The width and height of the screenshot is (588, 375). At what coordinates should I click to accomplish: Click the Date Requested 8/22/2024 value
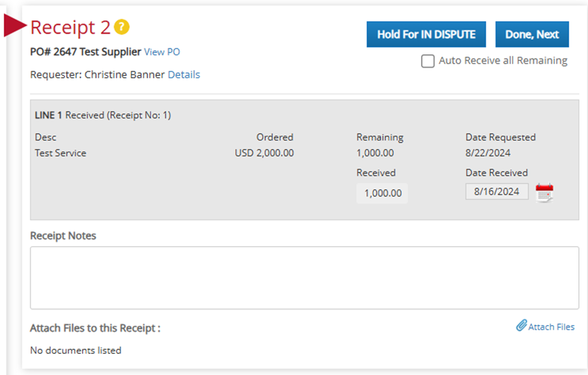tap(488, 153)
